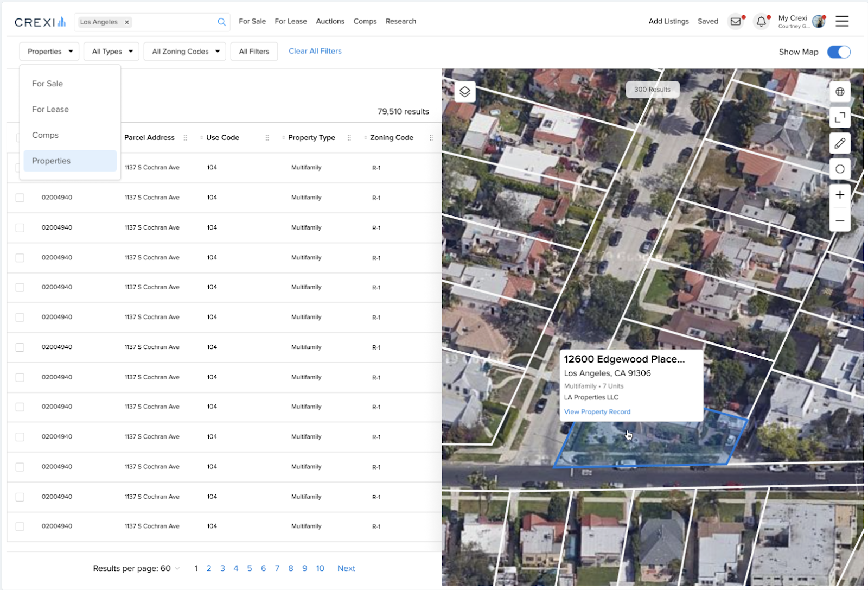868x590 pixels.
Task: Select the checkbox on the last parcel row
Action: 20,526
